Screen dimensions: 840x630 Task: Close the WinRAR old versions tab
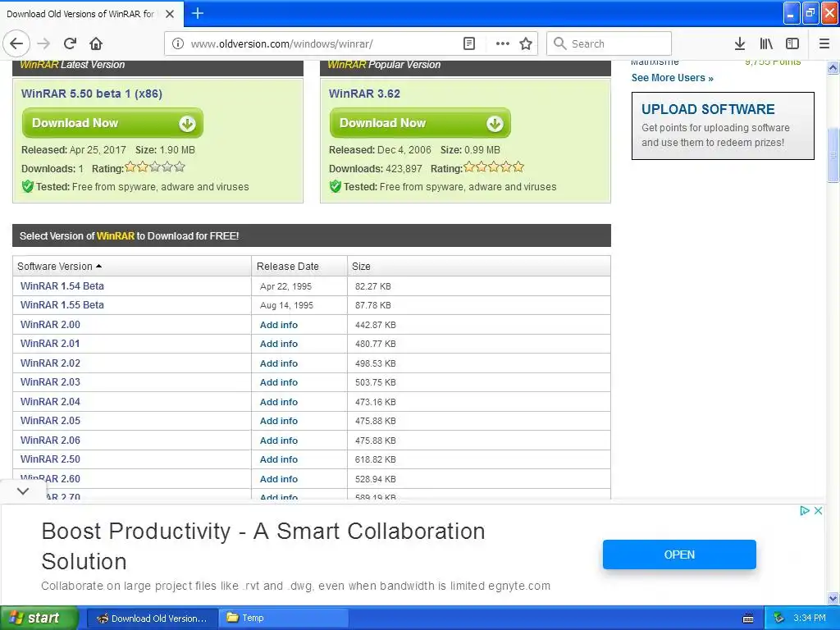click(170, 14)
